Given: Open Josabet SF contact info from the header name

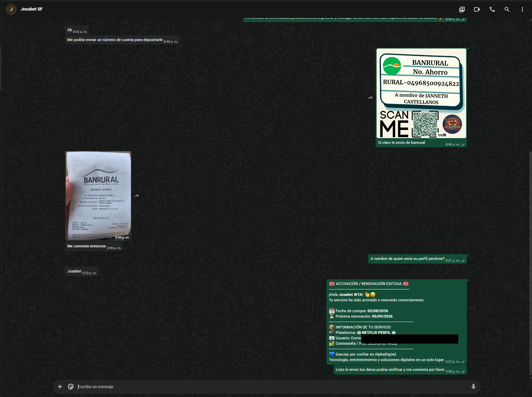Looking at the screenshot, I should [32, 9].
